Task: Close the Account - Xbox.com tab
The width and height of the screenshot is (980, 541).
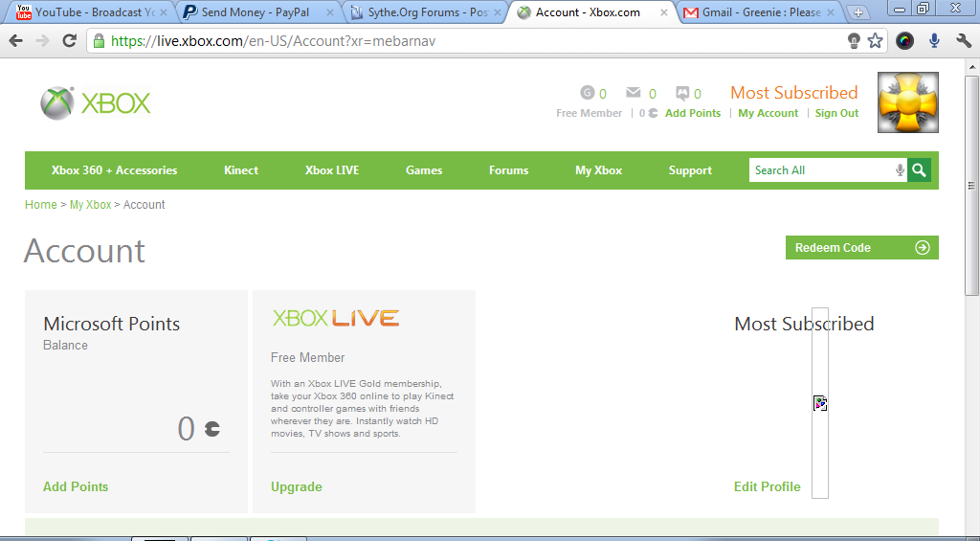Action: pyautogui.click(x=664, y=12)
